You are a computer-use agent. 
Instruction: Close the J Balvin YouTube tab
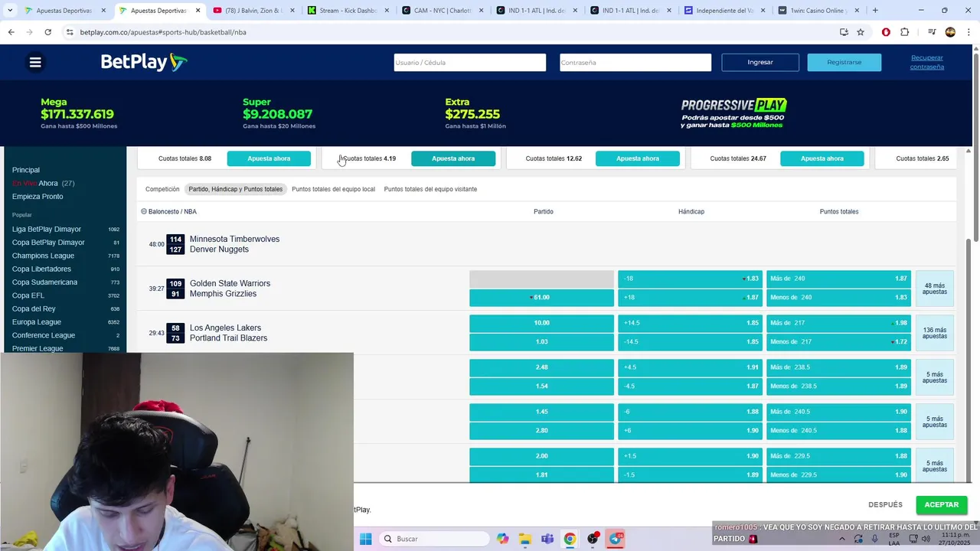click(x=292, y=11)
